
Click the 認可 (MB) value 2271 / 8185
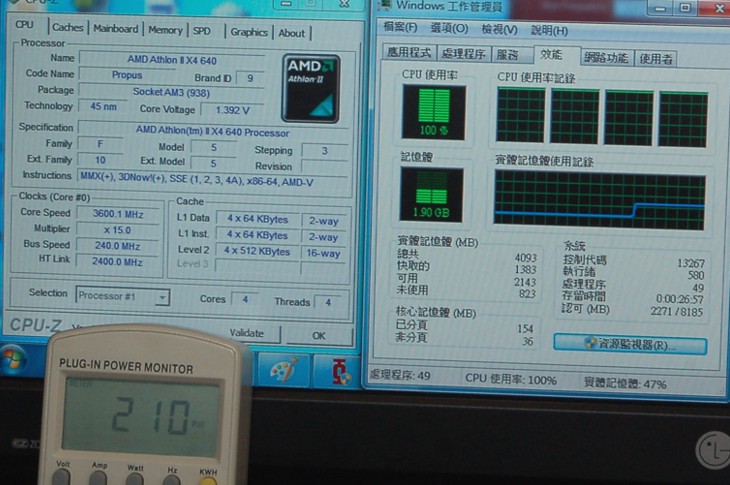[x=676, y=311]
